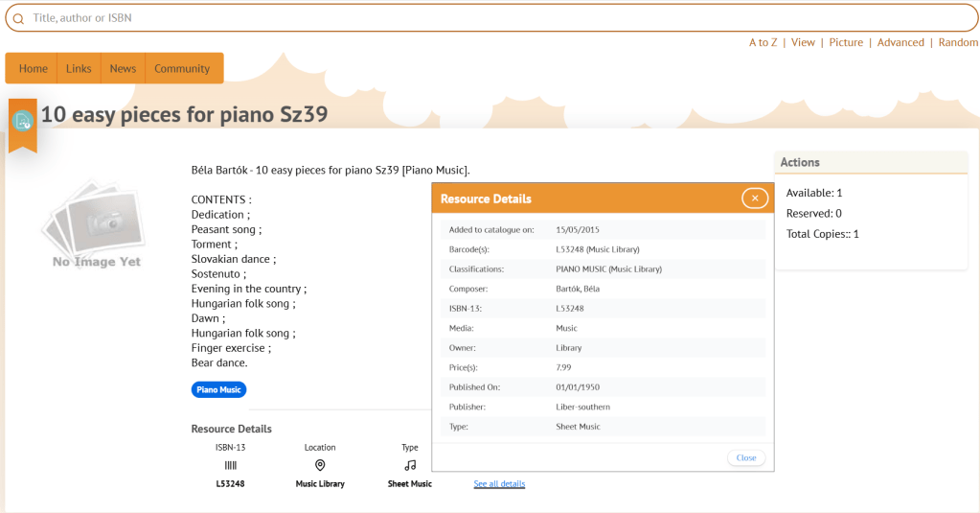Click the Location map pin icon
The height and width of the screenshot is (513, 980).
click(320, 465)
